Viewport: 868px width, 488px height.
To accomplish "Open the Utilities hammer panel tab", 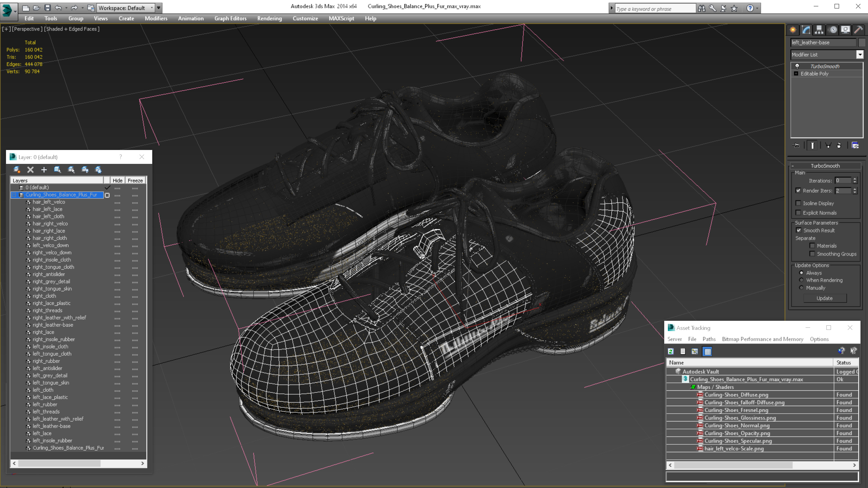I will (858, 30).
